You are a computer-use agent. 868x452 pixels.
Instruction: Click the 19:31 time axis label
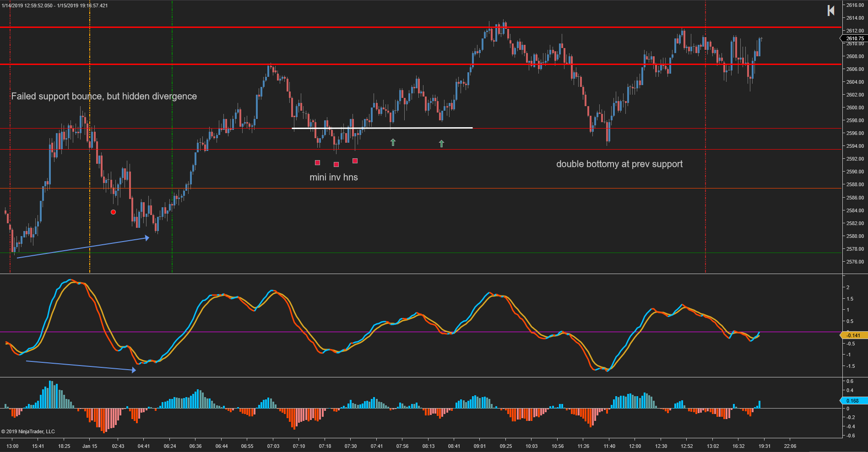click(x=765, y=446)
